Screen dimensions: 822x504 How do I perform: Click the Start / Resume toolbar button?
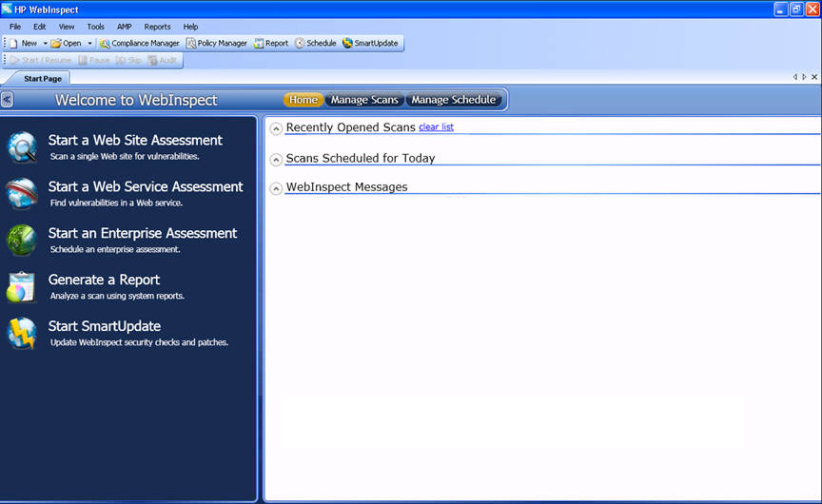pyautogui.click(x=41, y=60)
